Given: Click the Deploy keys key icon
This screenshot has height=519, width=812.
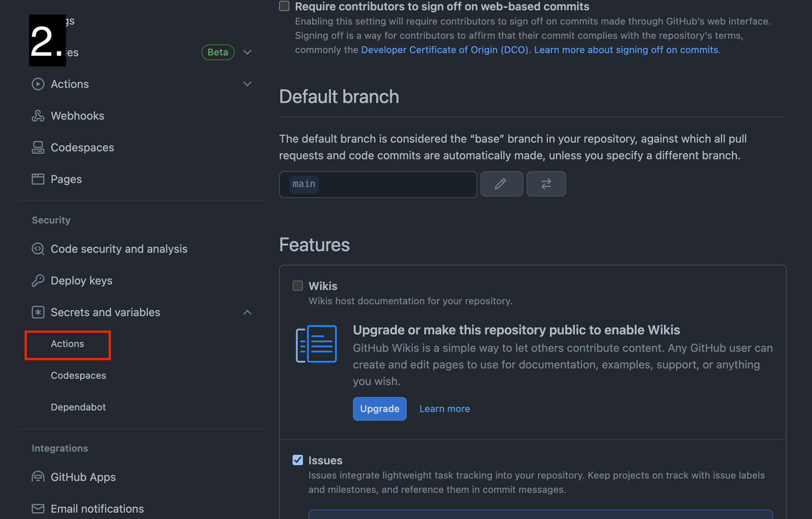Looking at the screenshot, I should [38, 280].
